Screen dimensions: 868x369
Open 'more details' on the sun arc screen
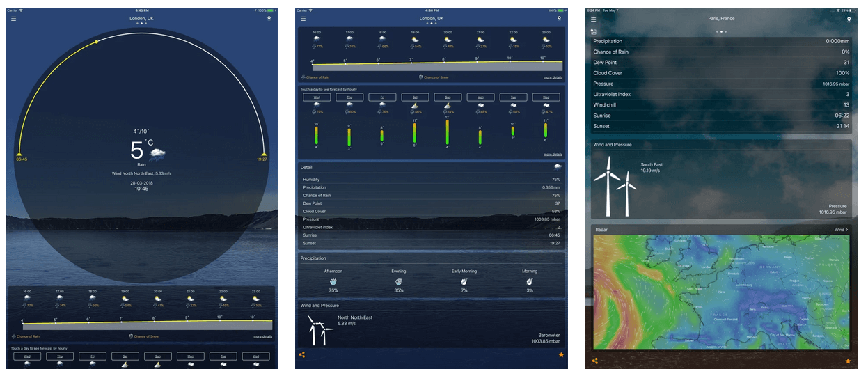263,336
